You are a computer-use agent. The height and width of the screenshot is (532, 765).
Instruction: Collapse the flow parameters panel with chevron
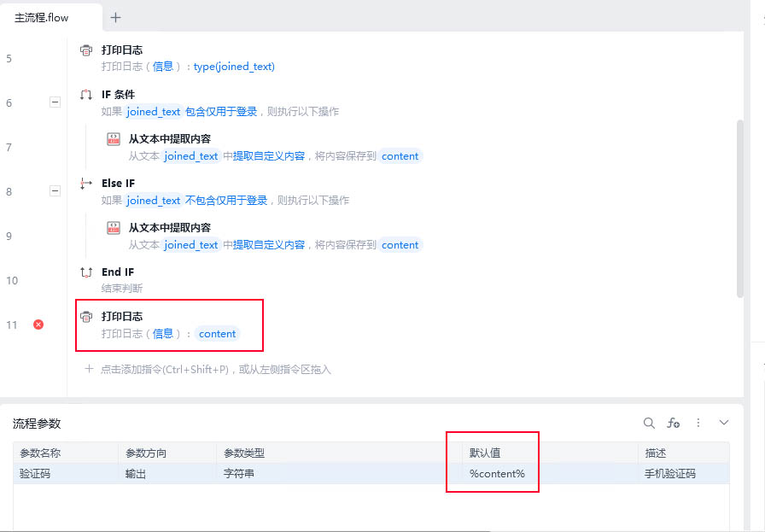[724, 423]
